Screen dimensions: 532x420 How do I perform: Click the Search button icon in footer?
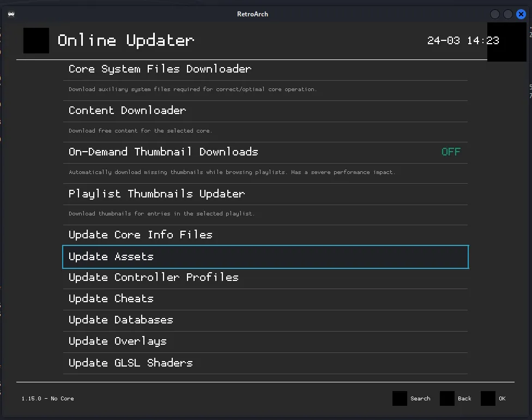(x=400, y=399)
